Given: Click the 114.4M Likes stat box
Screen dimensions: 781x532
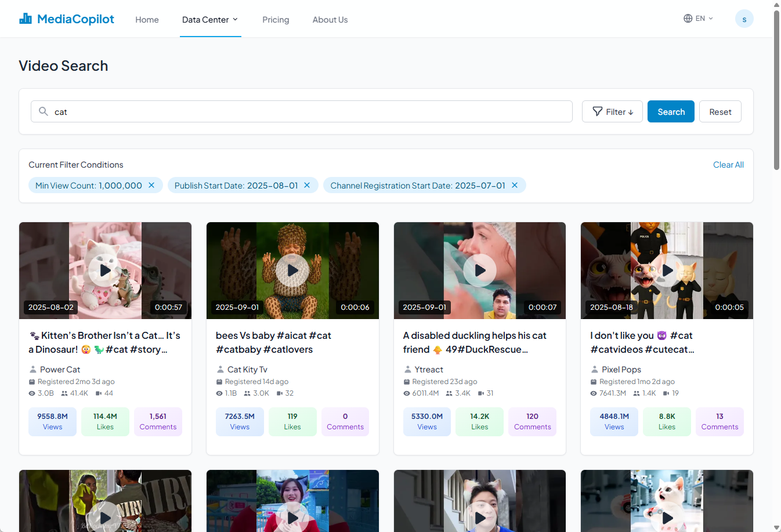Looking at the screenshot, I should tap(105, 422).
